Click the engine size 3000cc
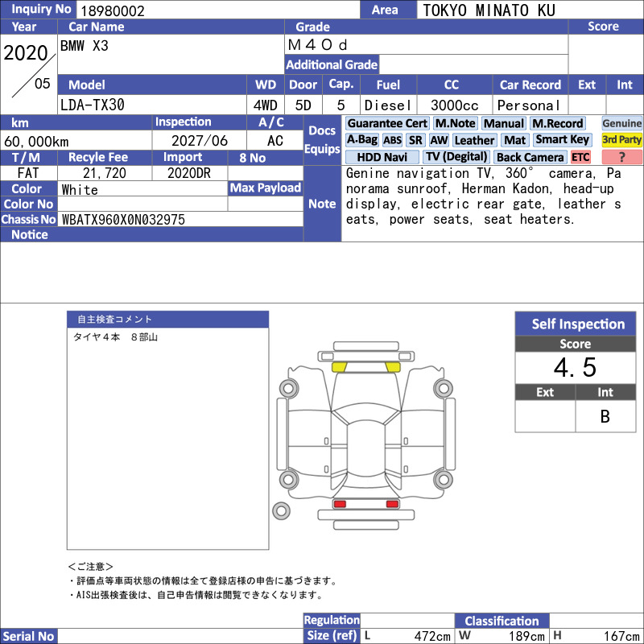The image size is (644, 644). pyautogui.click(x=454, y=105)
